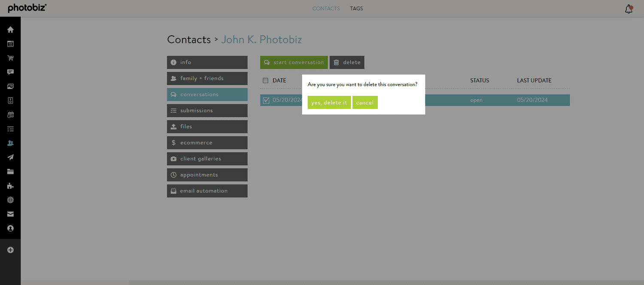Open the envelope icon in the sidebar

pos(10,214)
